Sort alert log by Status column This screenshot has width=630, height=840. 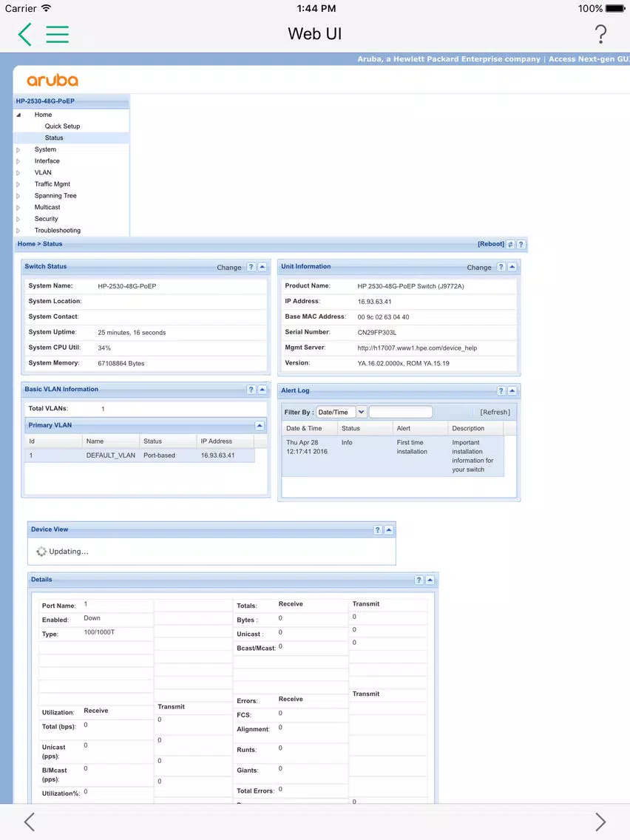coord(365,429)
